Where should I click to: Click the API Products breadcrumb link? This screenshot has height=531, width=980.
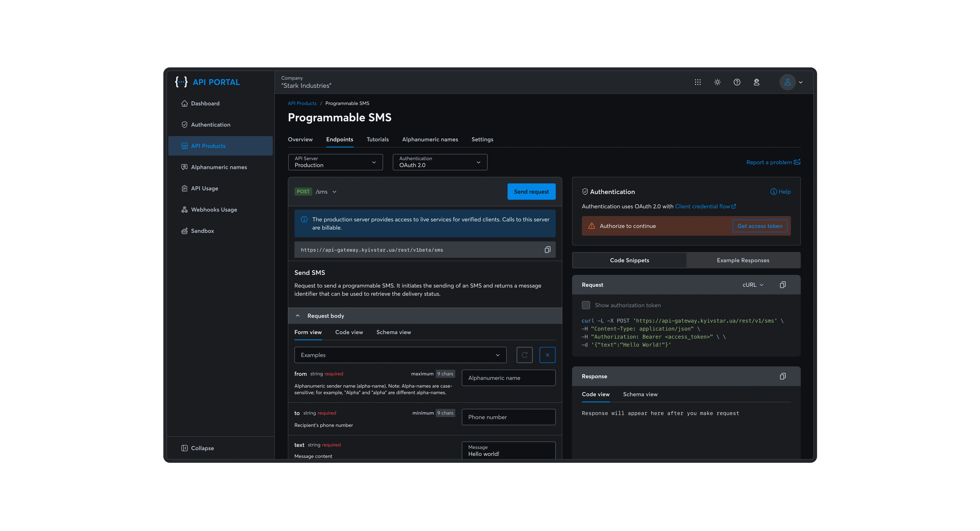302,104
